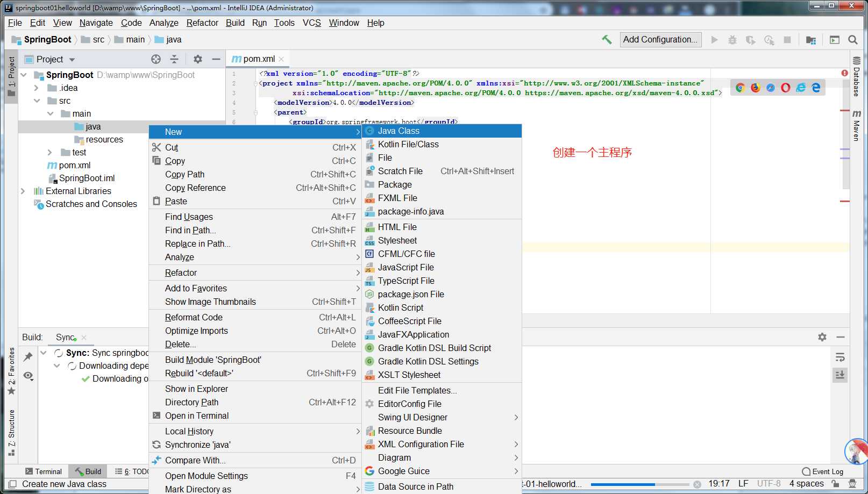Click the LF line separator status

pyautogui.click(x=743, y=483)
